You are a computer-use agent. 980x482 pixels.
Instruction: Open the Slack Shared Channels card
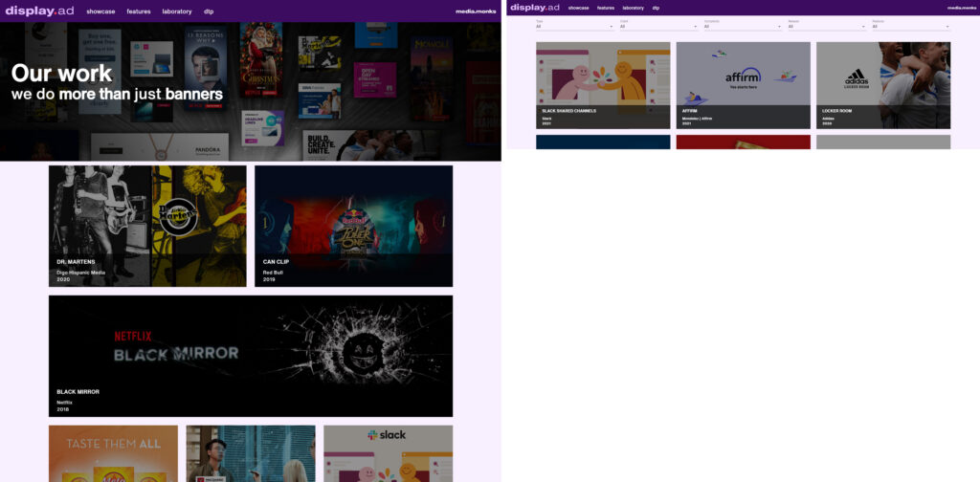coord(603,85)
